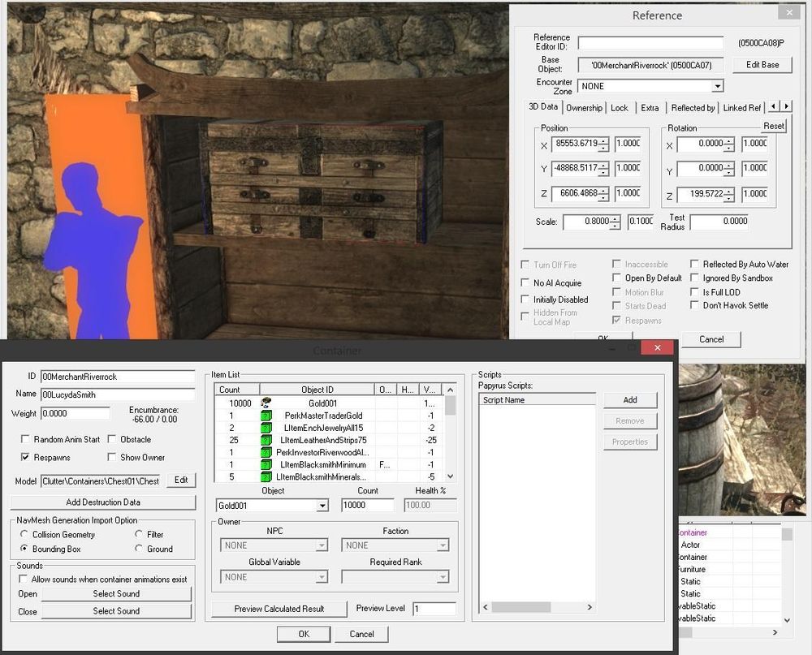Click Add button for Papyrus Scripts
The height and width of the screenshot is (655, 812).
(x=630, y=399)
